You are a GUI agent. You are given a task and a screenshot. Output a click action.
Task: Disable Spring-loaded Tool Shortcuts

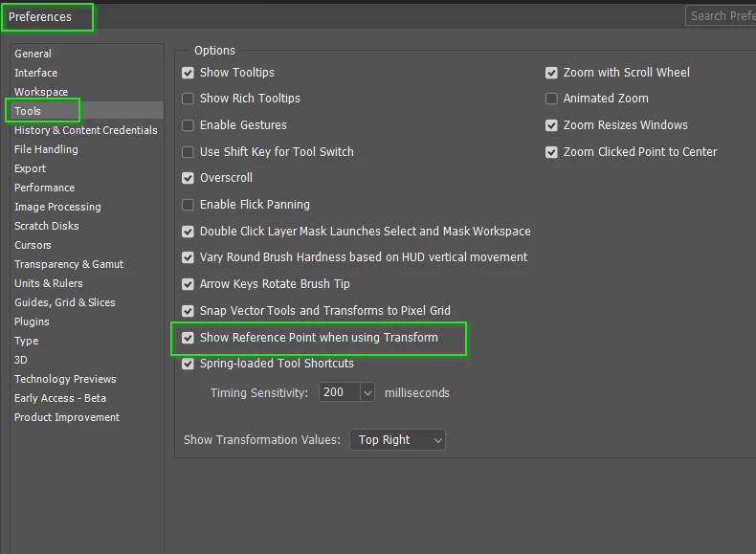188,364
